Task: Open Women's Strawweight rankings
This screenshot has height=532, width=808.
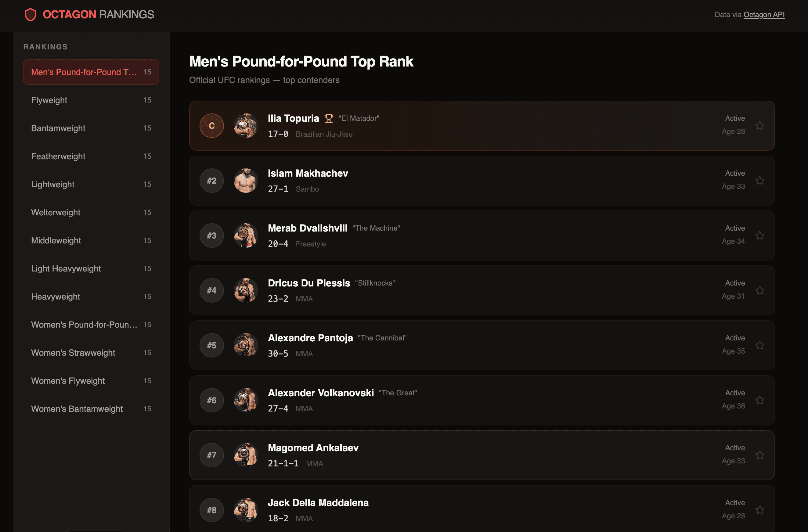Action: tap(91, 353)
